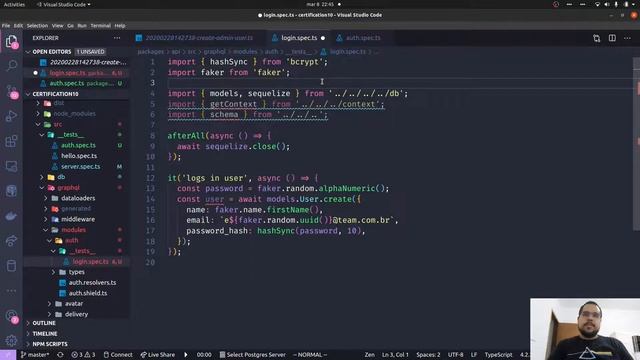Change language mode TypeScript in status bar
This screenshot has width=640, height=360.
point(498,355)
